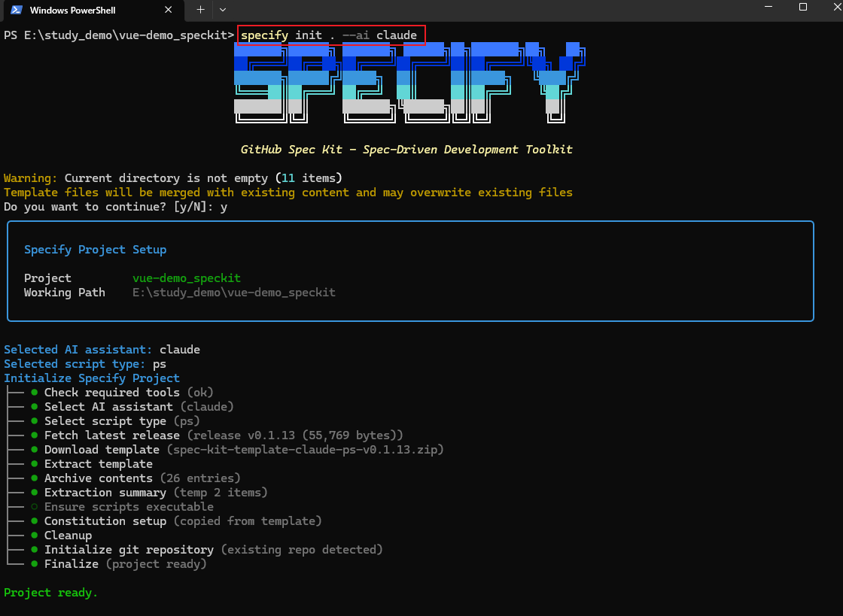Click the 'GitHub Spec Kit - Spec-Driven Development Toolkit' tagline
This screenshot has width=843, height=616.
pyautogui.click(x=406, y=150)
